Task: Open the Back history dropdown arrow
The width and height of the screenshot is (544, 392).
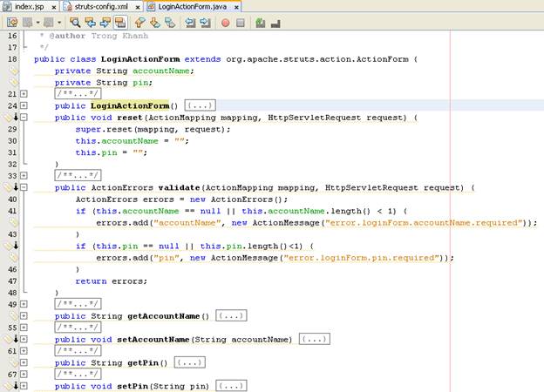Action: pyautogui.click(x=37, y=23)
